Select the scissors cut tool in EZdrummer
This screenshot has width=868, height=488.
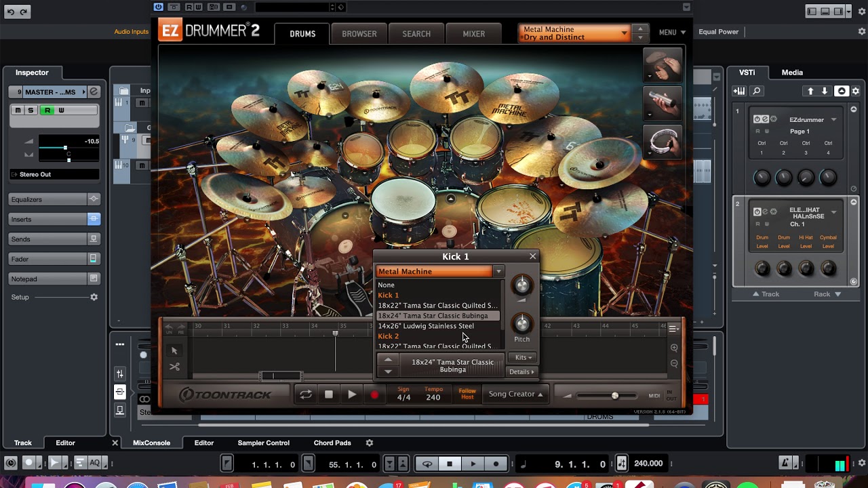point(174,367)
